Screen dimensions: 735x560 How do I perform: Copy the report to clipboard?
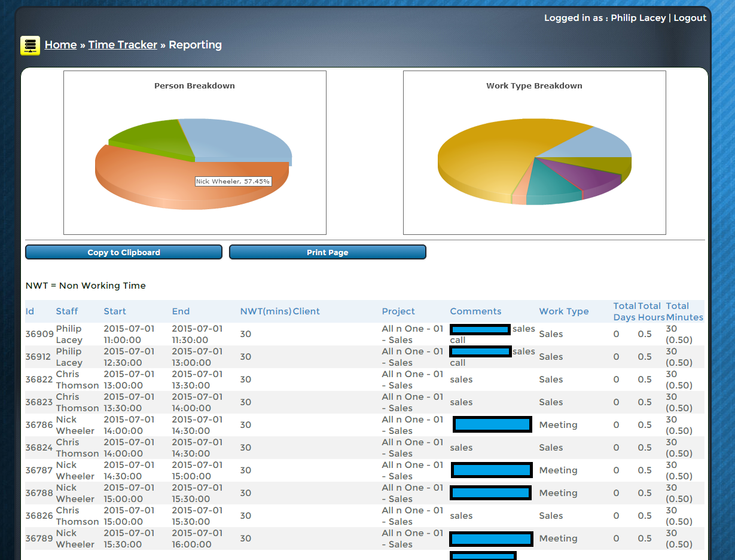[x=124, y=252]
